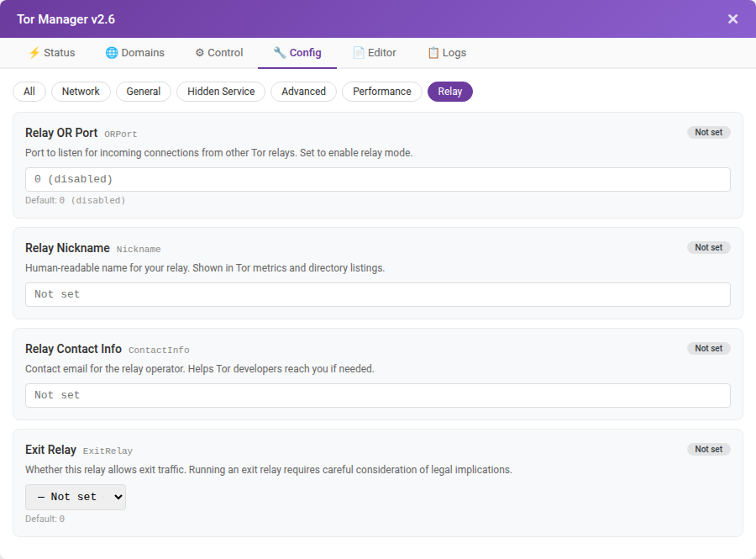Click the lightning bolt Status icon
The width and height of the screenshot is (756, 559).
[34, 53]
